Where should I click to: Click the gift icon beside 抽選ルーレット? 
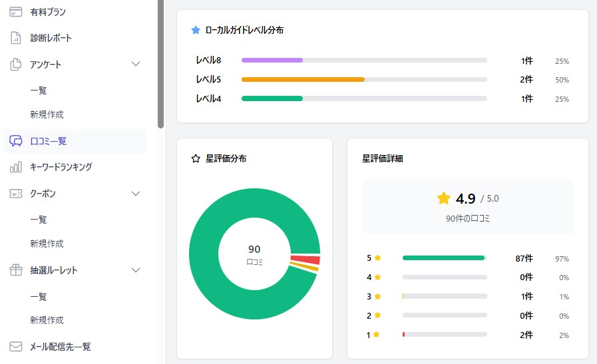pos(16,270)
